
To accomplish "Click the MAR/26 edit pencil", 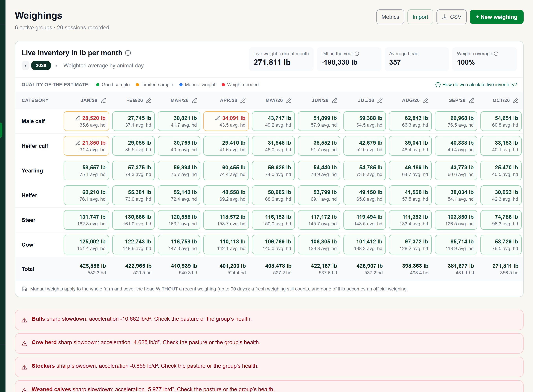I will tap(194, 100).
